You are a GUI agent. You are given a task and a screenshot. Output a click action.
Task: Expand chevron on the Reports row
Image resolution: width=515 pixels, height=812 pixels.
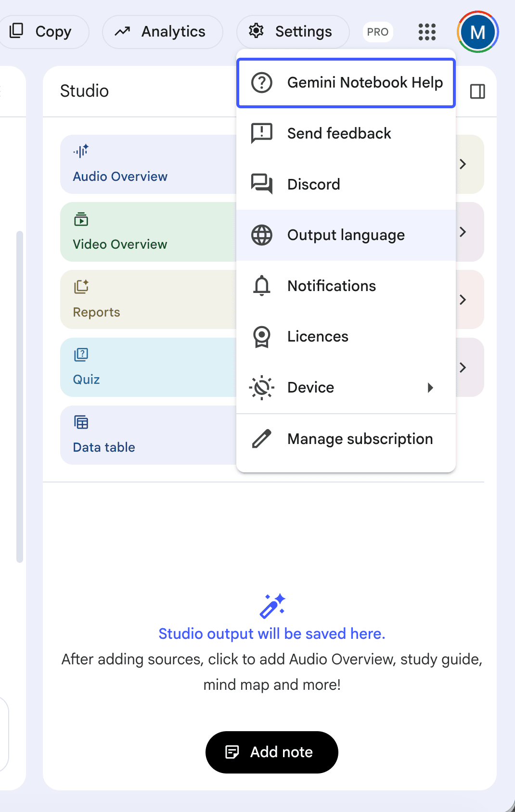463,300
